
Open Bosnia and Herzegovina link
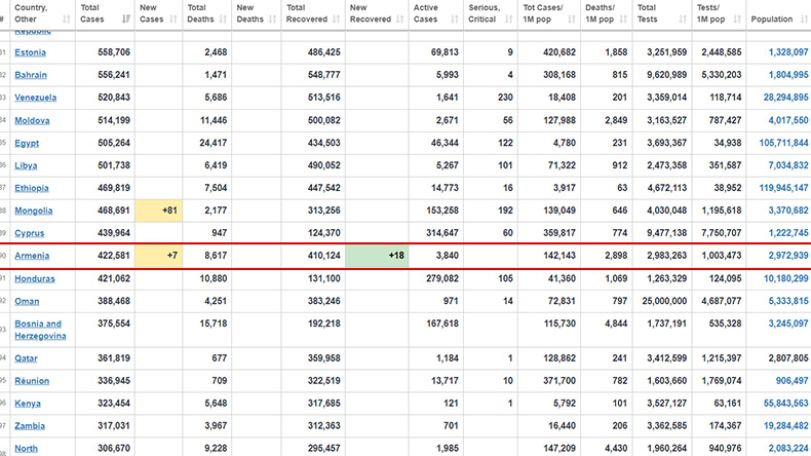tap(40, 330)
